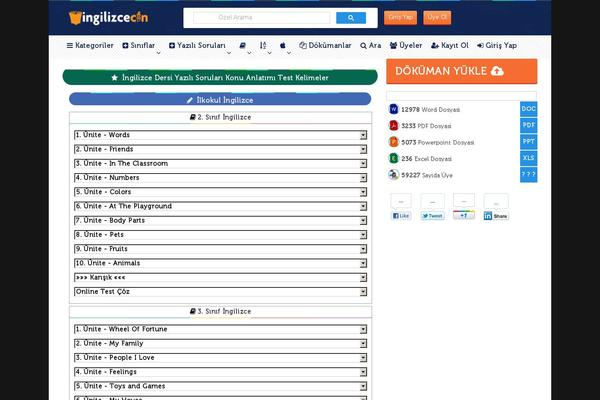
Task: Expand the 2. Ünite - Friends dropdown
Action: point(220,149)
